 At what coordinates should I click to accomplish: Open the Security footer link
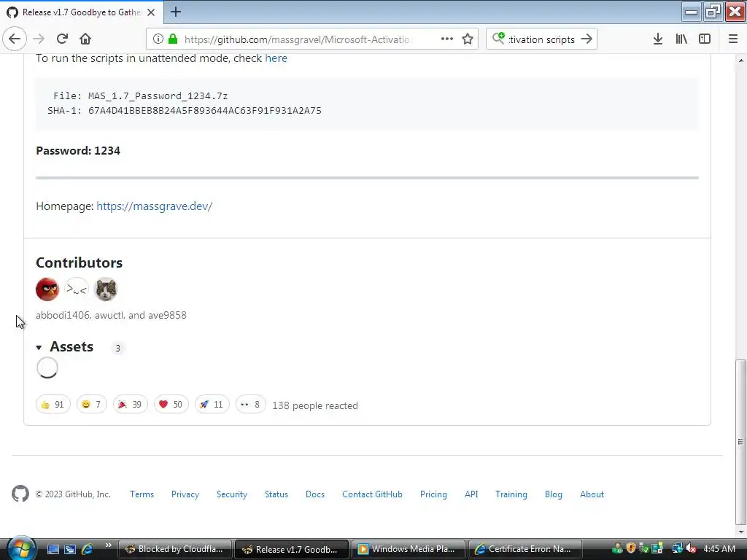click(x=232, y=494)
